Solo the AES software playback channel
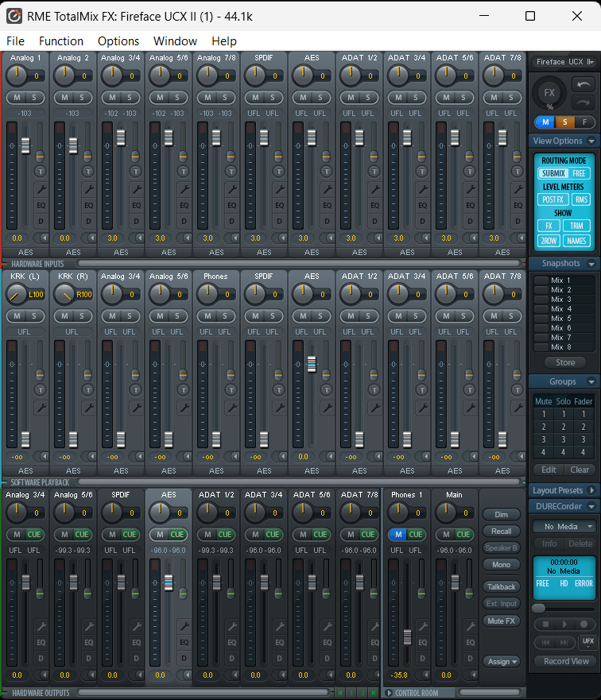Screen dimensions: 601x700 point(320,316)
